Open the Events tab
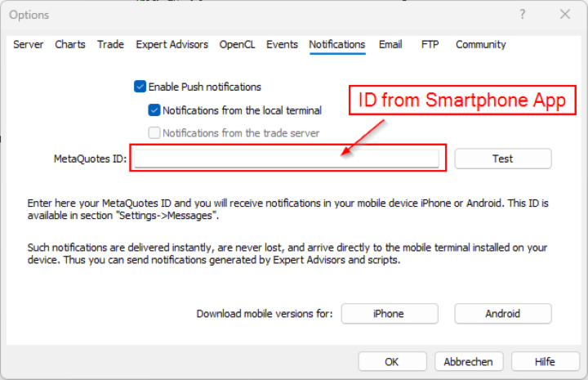The width and height of the screenshot is (588, 380). pyautogui.click(x=282, y=45)
